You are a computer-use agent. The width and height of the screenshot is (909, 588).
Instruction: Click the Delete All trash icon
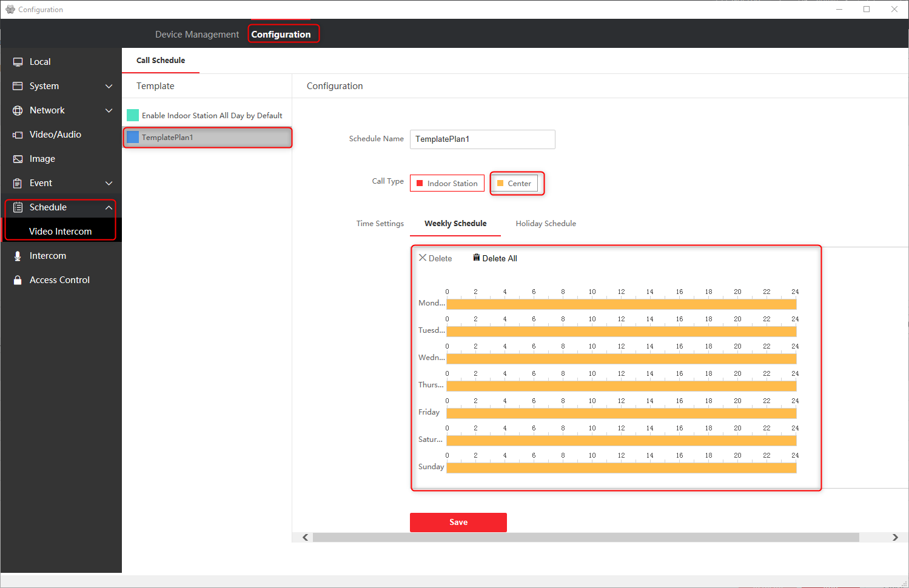click(477, 258)
